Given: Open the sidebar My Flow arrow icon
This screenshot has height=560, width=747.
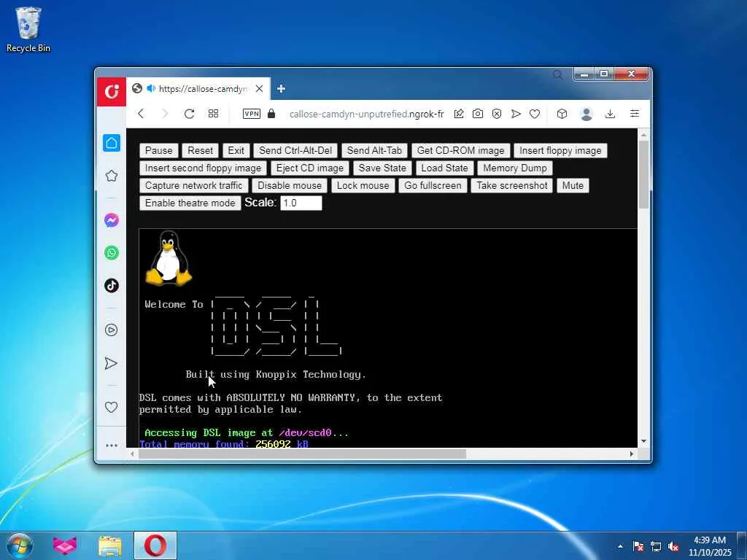Looking at the screenshot, I should pyautogui.click(x=111, y=363).
